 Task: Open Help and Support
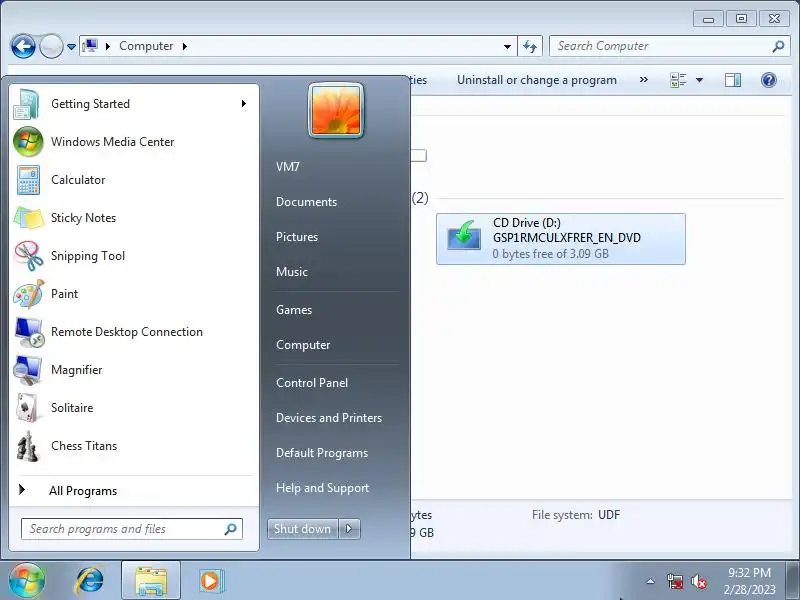point(322,488)
